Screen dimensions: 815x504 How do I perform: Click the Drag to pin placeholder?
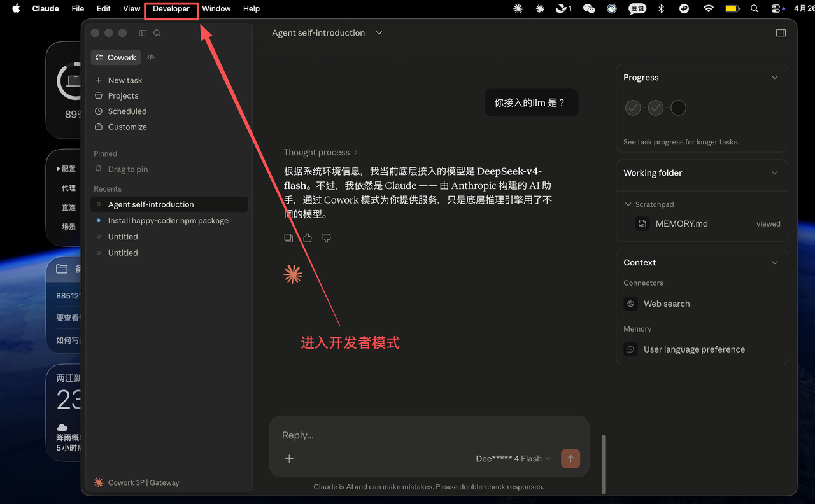tap(127, 169)
